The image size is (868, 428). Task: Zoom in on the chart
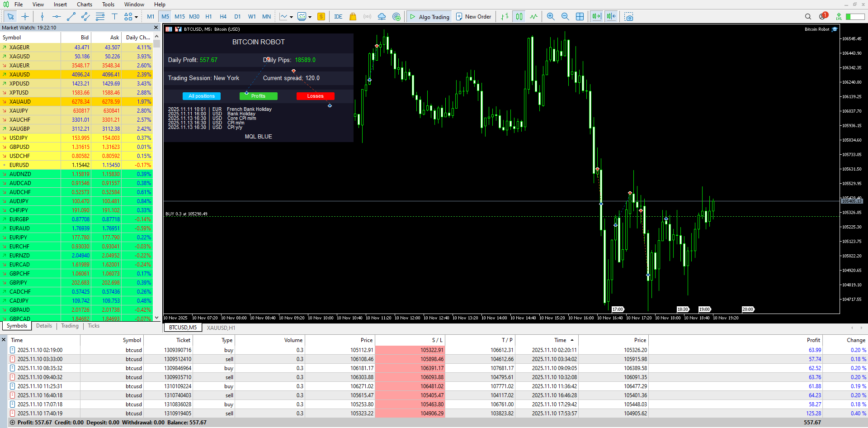[x=551, y=17]
